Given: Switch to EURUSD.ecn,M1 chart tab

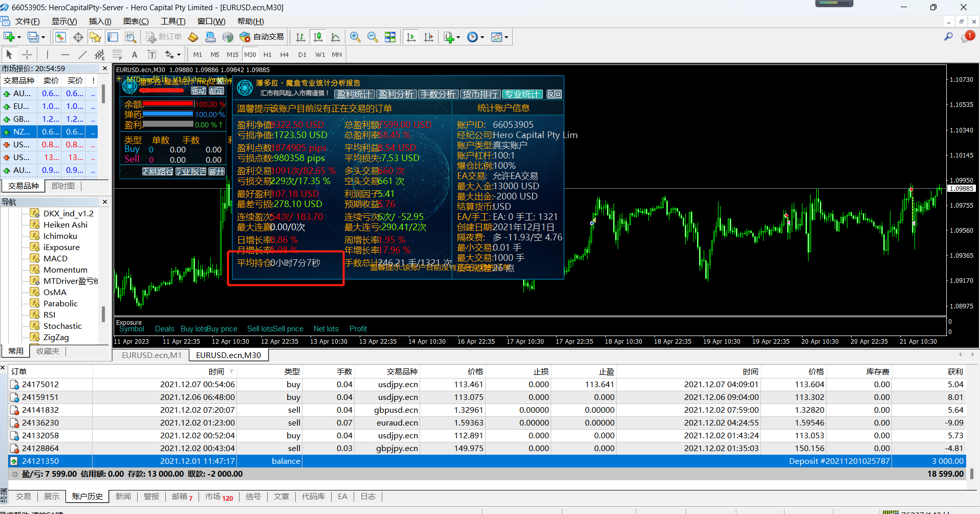Looking at the screenshot, I should click(151, 355).
